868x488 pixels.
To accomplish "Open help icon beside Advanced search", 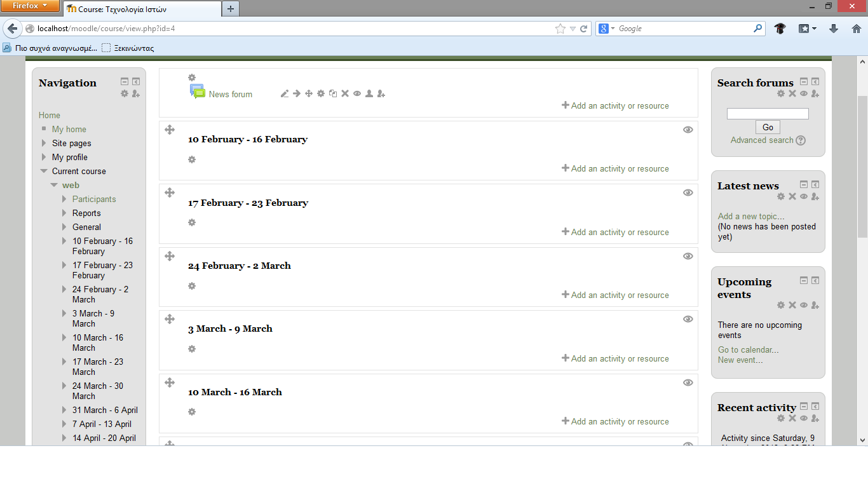I will point(801,140).
